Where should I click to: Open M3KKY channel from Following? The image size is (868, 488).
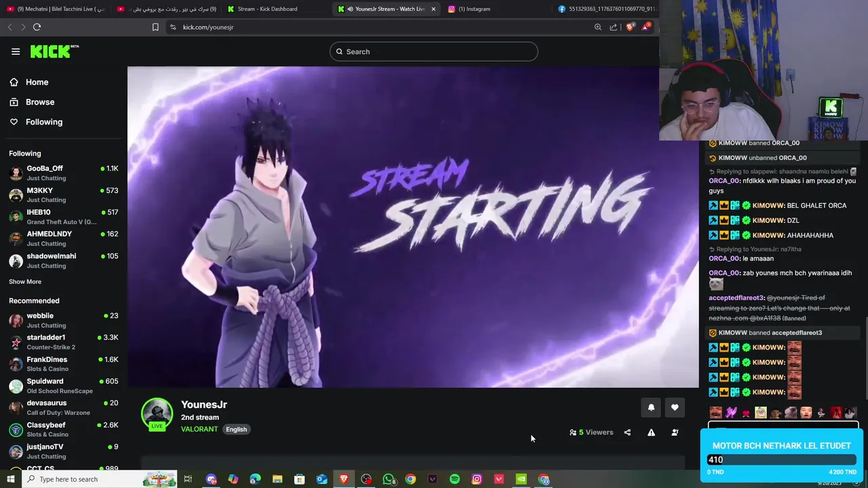64,195
